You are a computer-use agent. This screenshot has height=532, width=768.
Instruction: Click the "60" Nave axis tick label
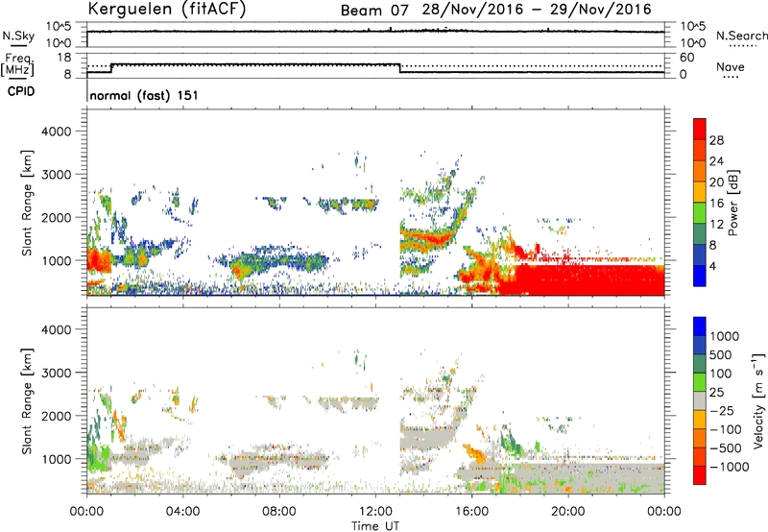pyautogui.click(x=686, y=58)
